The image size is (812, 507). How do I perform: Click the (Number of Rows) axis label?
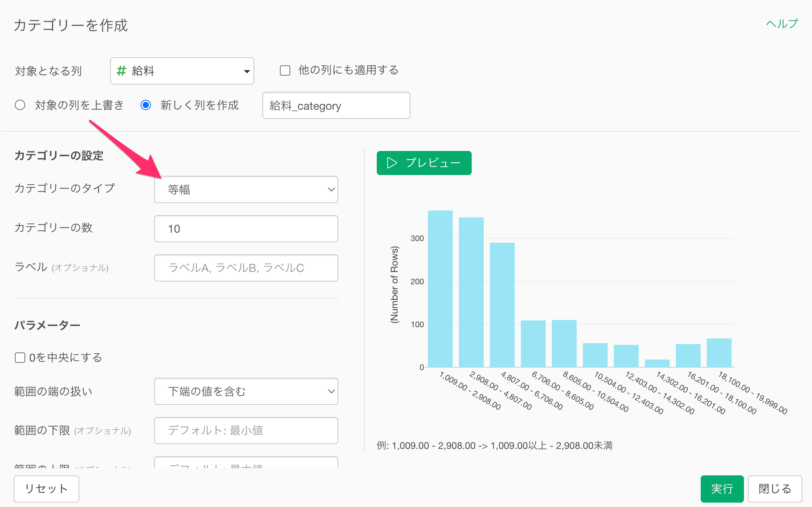(394, 284)
